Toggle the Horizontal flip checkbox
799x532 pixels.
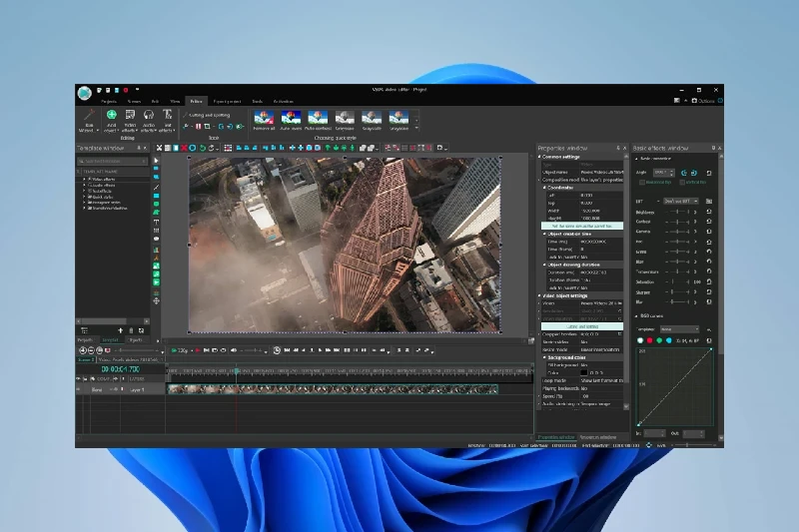coord(642,183)
